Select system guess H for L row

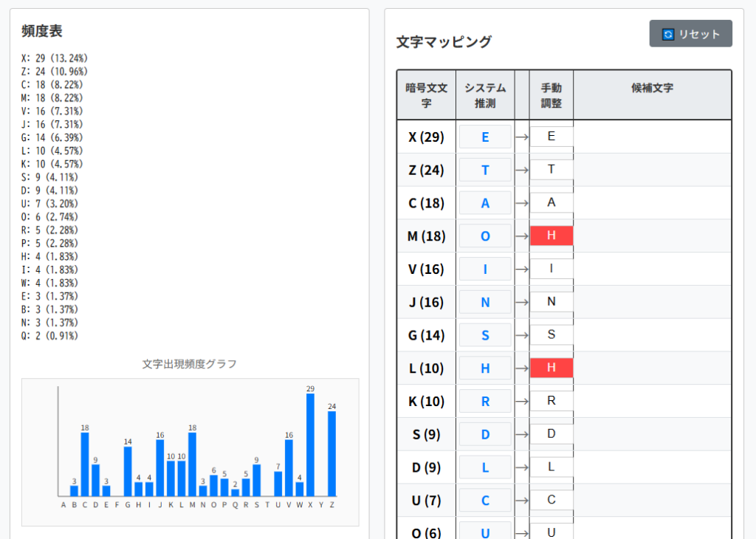pos(485,368)
